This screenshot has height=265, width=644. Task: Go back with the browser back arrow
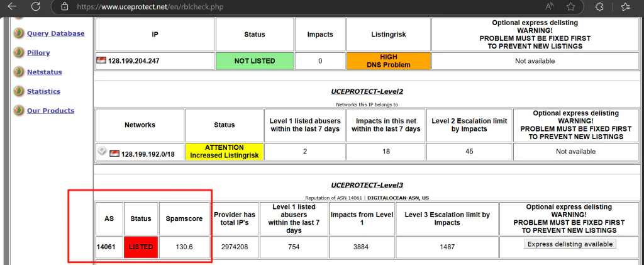(12, 6)
